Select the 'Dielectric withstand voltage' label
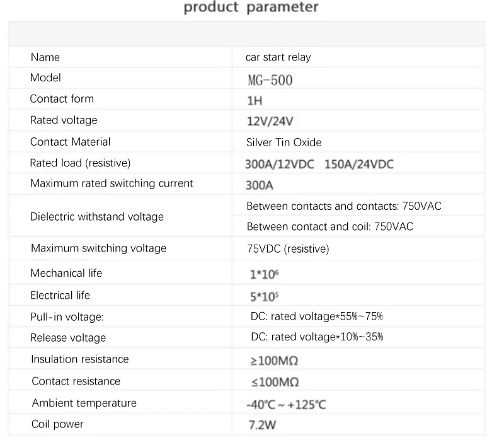This screenshot has height=440, width=504. (97, 217)
